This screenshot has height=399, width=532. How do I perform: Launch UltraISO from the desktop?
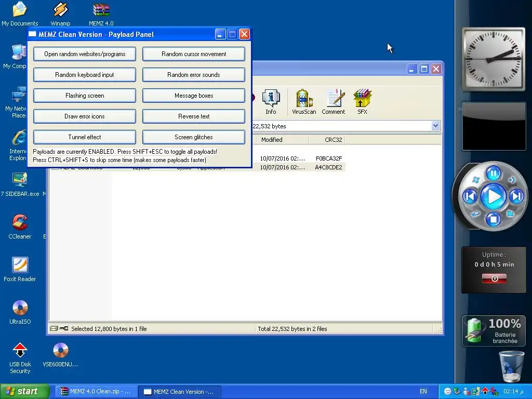click(x=20, y=312)
